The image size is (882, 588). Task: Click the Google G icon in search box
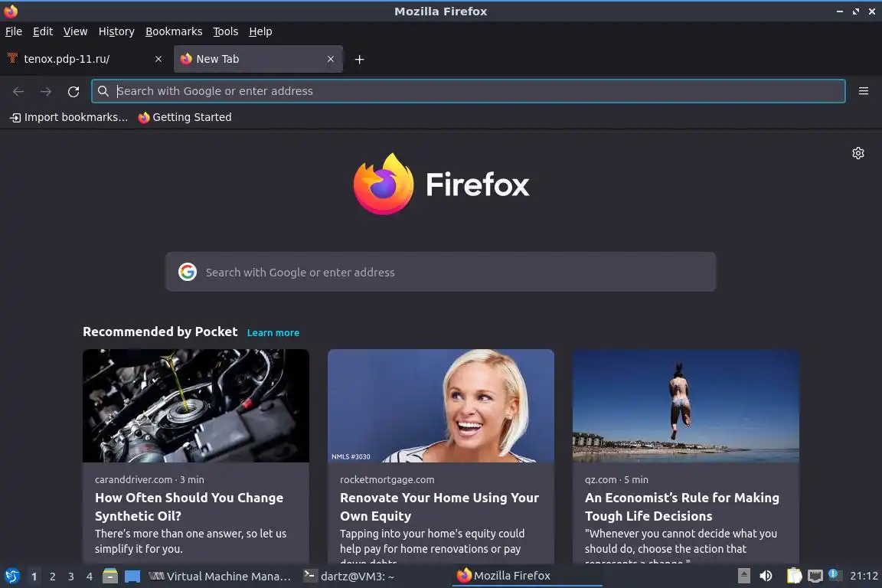coord(188,273)
